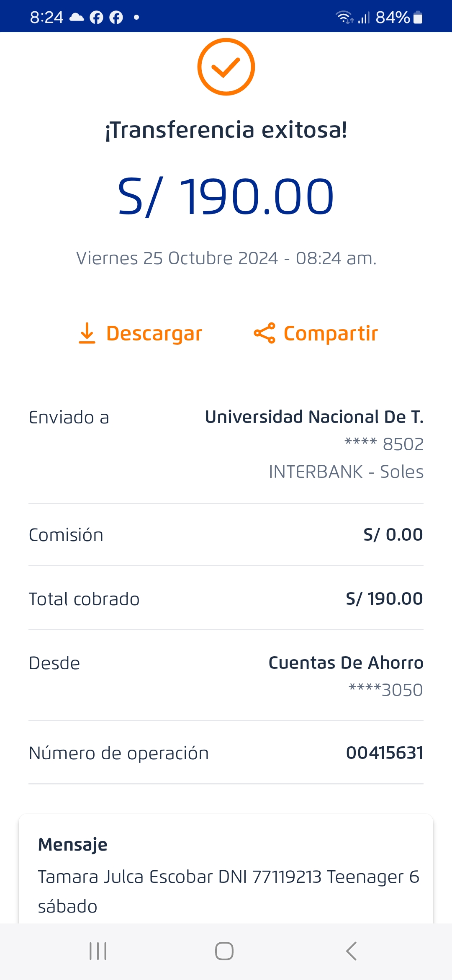The height and width of the screenshot is (980, 452).
Task: Tap the cloud notification icon
Action: click(76, 18)
